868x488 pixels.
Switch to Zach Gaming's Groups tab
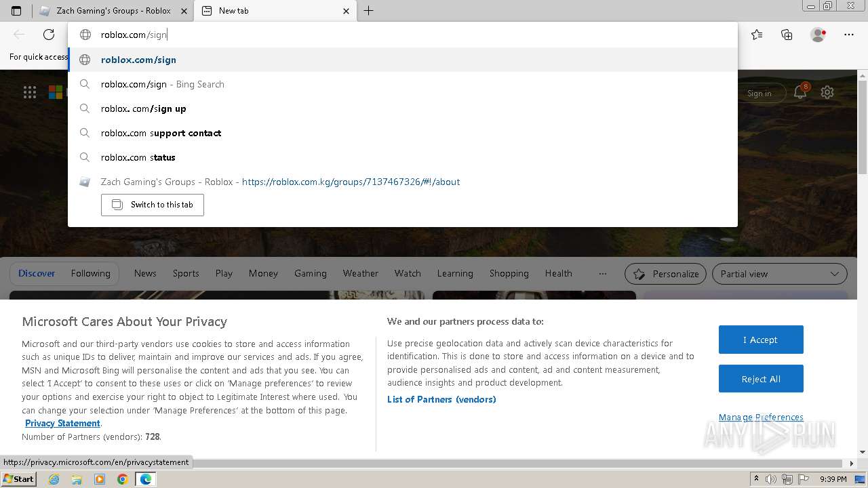click(113, 11)
